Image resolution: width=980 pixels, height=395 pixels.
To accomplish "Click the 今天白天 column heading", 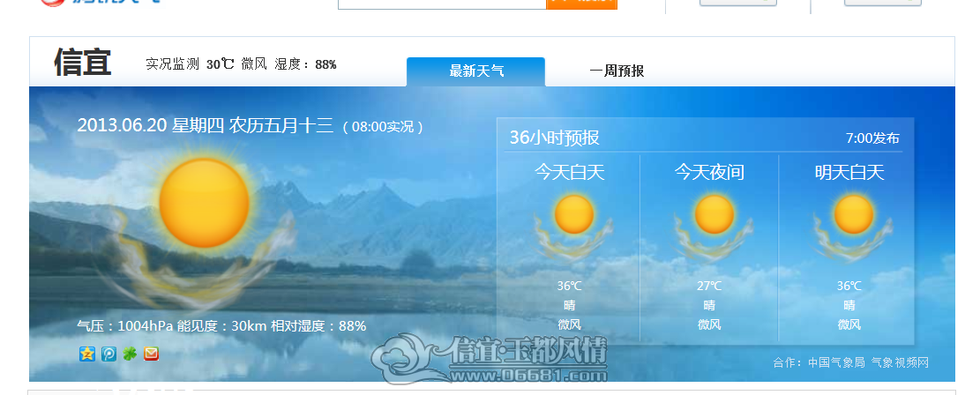I will click(569, 172).
